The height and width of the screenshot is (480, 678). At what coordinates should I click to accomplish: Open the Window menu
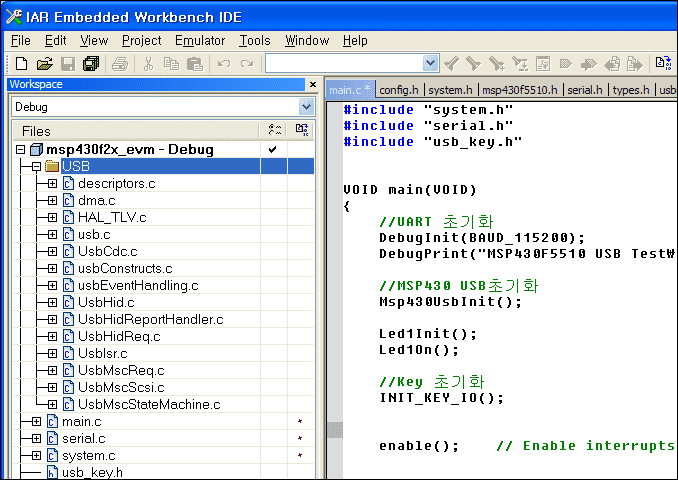tap(307, 41)
